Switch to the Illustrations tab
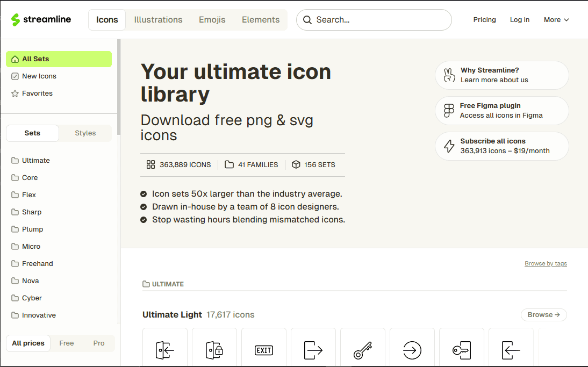Screen dimensions: 588x367 158,19
